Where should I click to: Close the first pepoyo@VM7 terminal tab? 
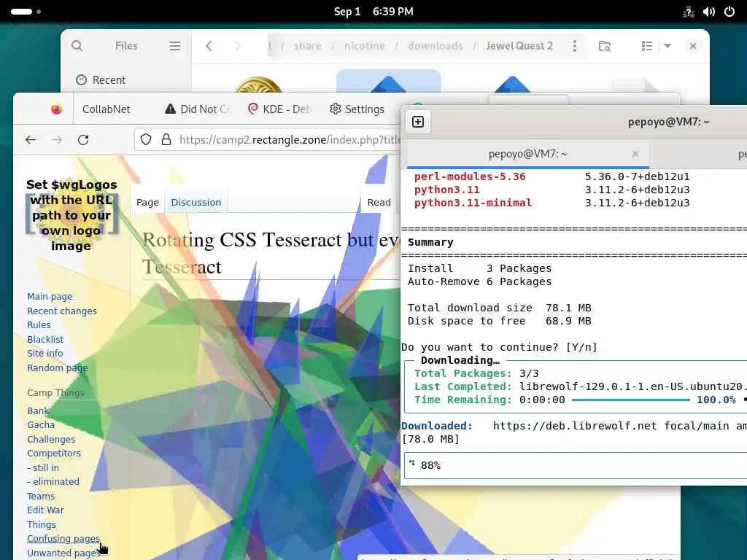point(635,154)
